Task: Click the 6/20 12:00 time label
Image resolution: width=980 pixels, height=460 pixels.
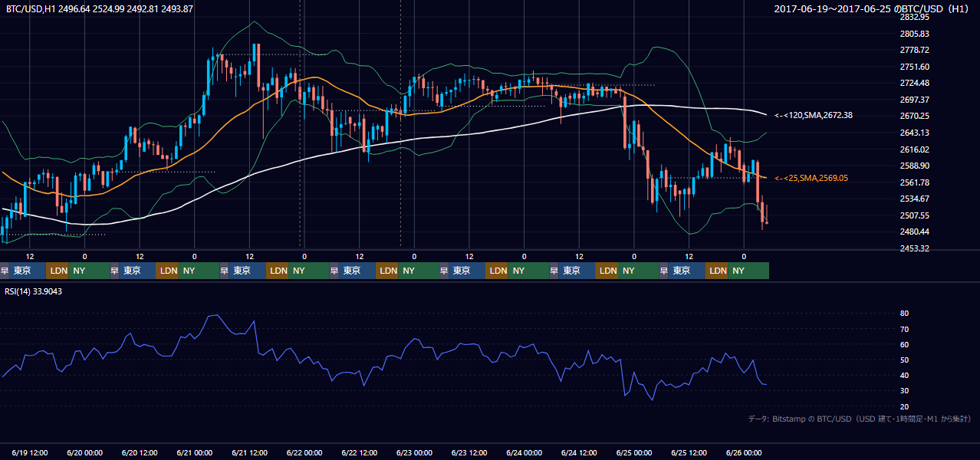Action: pyautogui.click(x=140, y=452)
